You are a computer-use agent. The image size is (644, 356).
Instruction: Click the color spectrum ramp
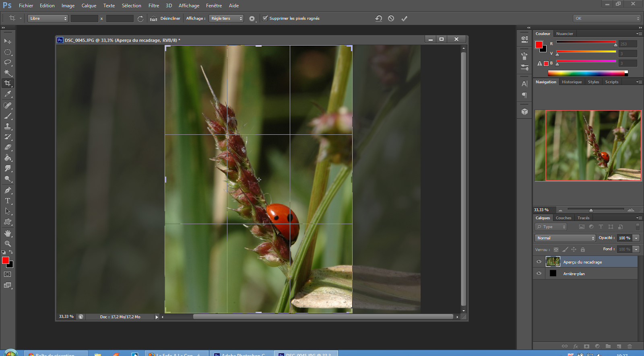(x=588, y=73)
